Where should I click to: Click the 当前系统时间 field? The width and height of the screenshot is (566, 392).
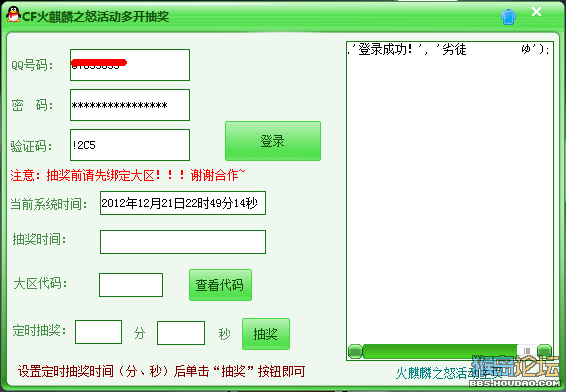[x=183, y=203]
